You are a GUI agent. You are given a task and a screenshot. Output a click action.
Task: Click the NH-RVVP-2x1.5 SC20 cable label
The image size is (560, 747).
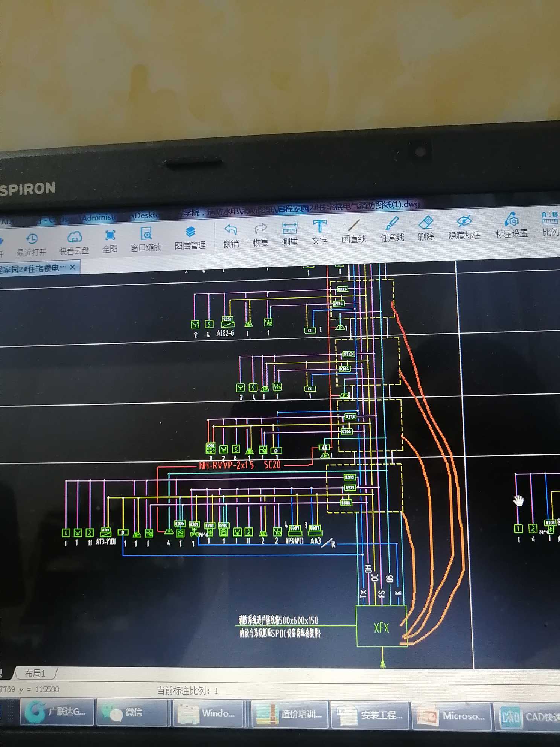pyautogui.click(x=240, y=465)
